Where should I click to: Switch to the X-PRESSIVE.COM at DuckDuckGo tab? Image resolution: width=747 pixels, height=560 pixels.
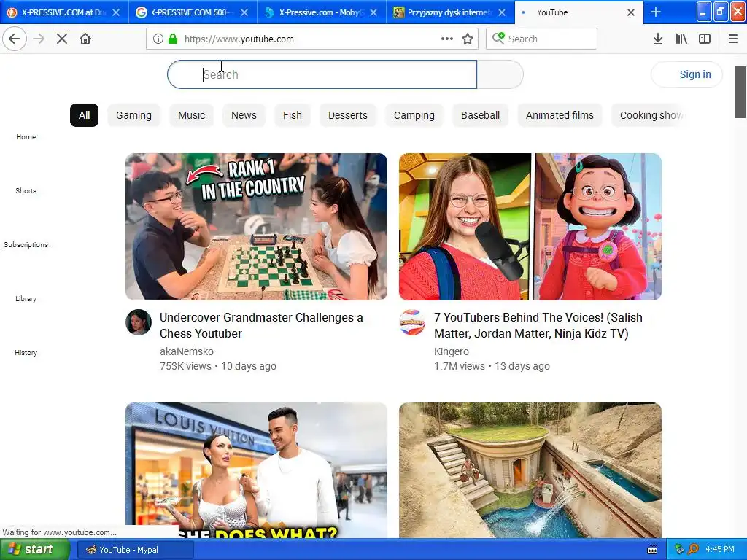tap(64, 12)
